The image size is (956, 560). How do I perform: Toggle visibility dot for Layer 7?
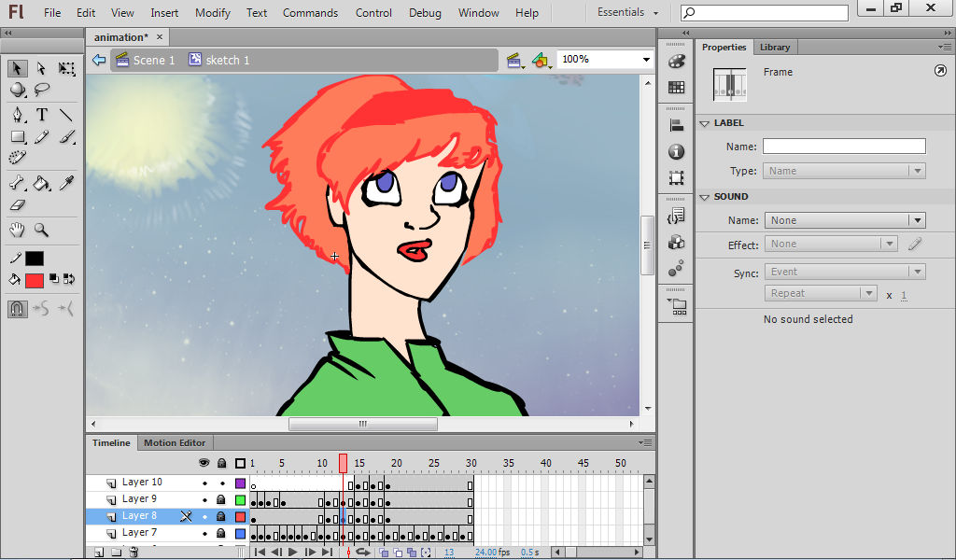204,534
